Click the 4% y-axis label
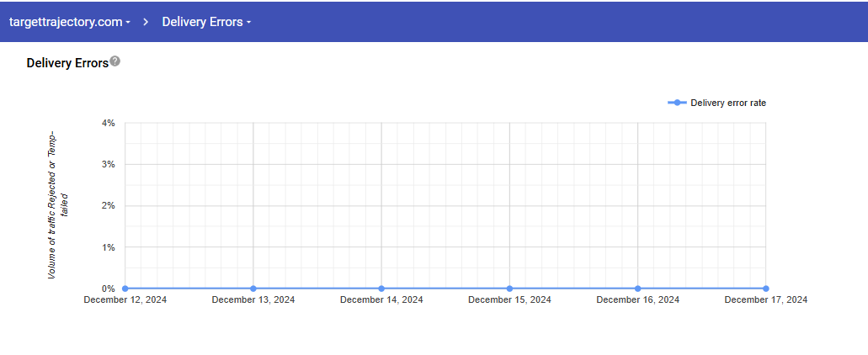 click(x=108, y=123)
